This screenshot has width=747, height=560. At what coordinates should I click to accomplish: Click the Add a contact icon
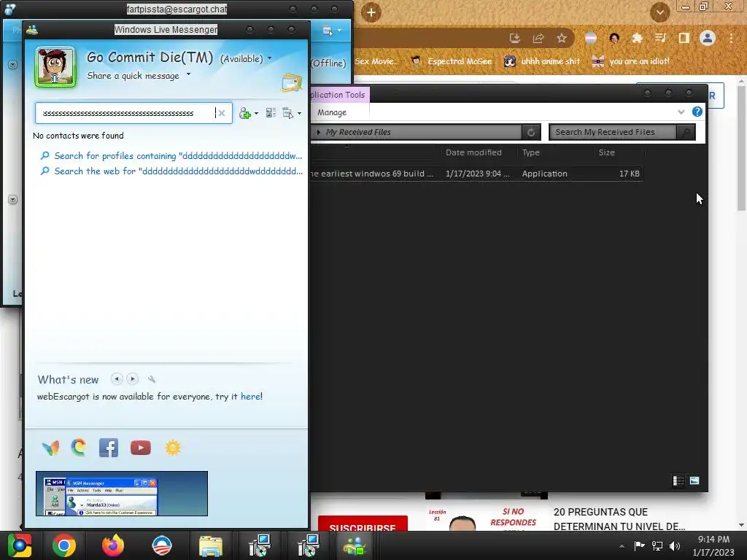pos(245,113)
